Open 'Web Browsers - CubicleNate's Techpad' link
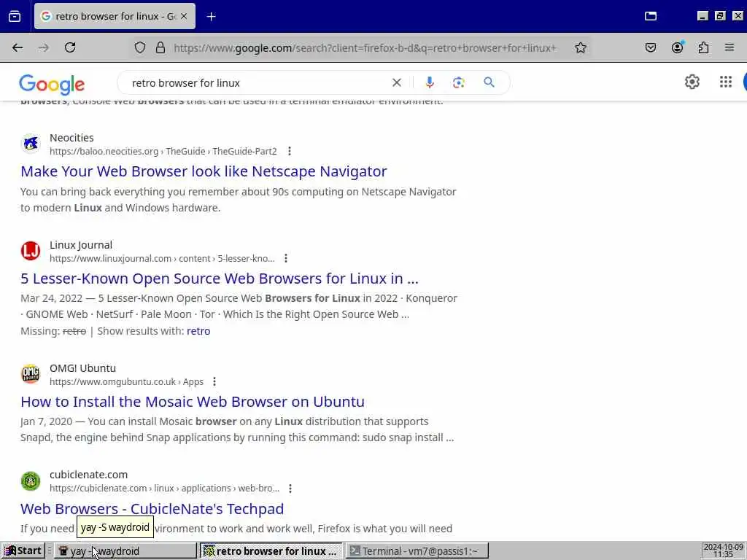 [x=152, y=508]
